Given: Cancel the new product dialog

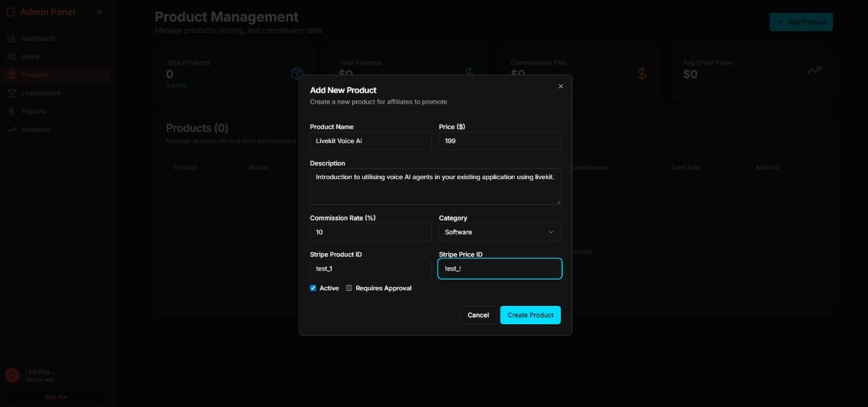Looking at the screenshot, I should coord(478,315).
